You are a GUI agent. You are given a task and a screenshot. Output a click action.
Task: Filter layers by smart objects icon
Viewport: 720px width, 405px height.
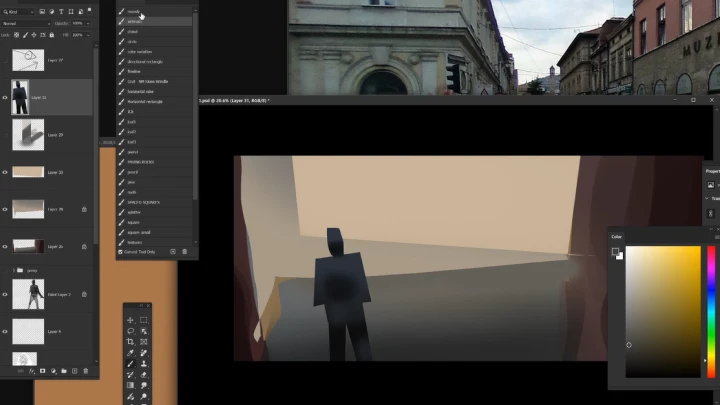(80, 11)
